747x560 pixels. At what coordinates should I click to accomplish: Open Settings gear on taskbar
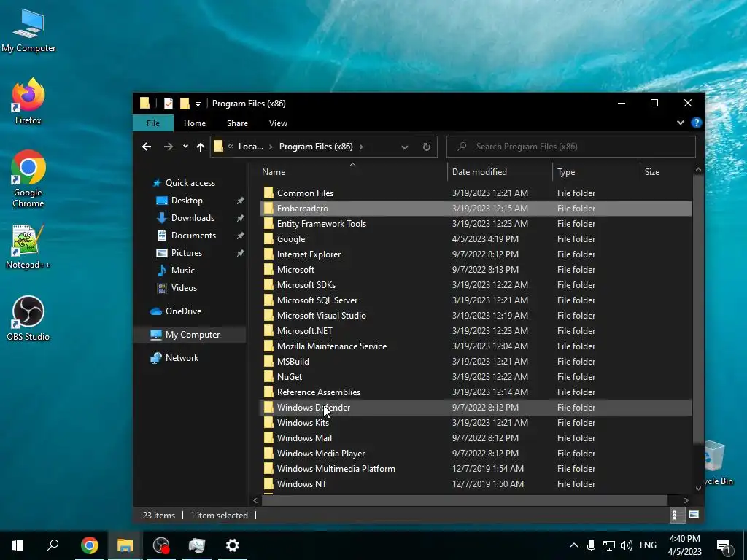click(x=232, y=545)
